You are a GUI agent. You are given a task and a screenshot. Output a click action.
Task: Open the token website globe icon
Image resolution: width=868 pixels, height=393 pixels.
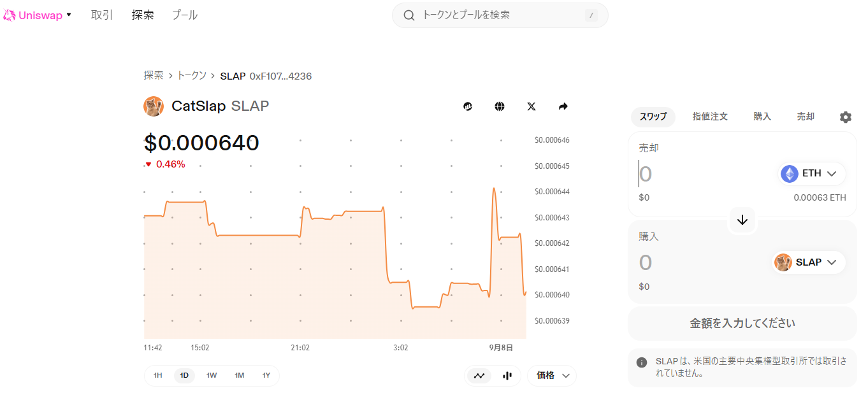pyautogui.click(x=500, y=106)
